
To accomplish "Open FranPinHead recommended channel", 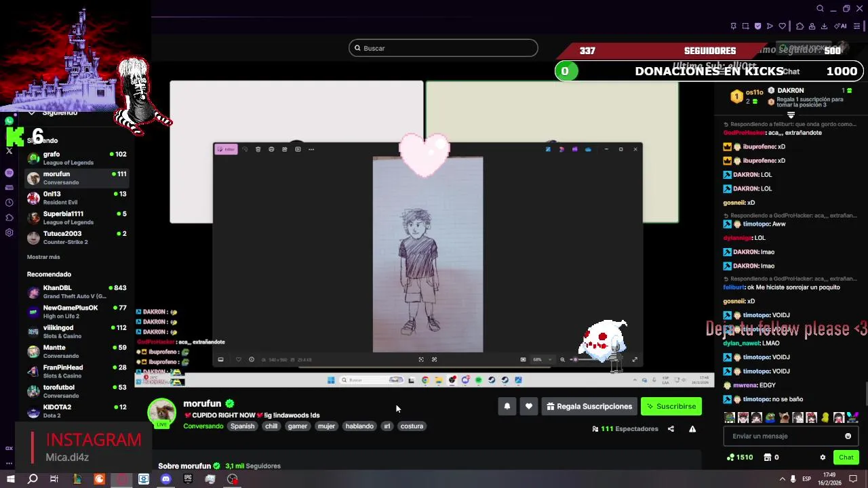I will tap(77, 371).
